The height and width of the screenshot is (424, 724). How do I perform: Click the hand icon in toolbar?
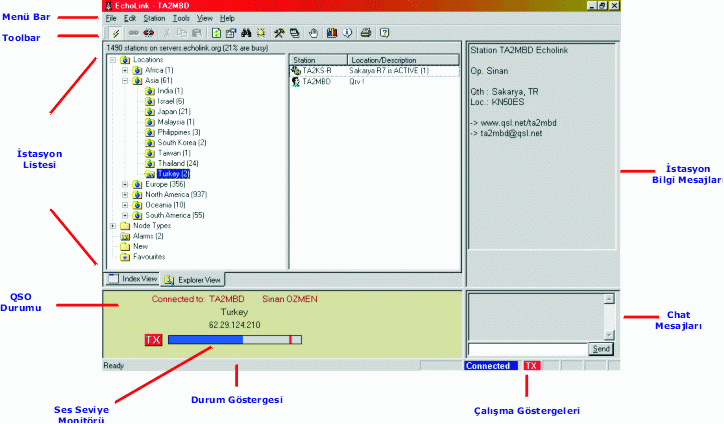[314, 33]
